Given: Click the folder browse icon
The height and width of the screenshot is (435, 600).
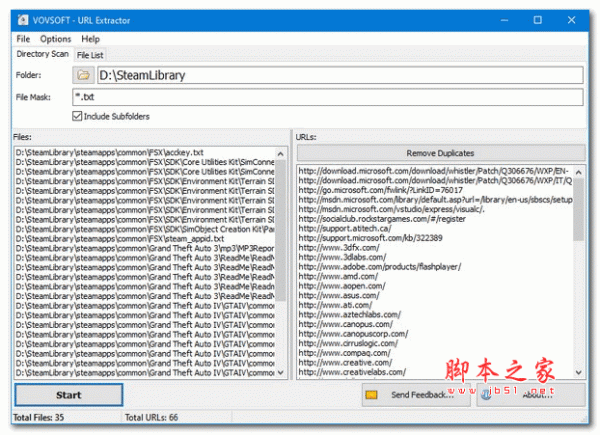Looking at the screenshot, I should tap(83, 75).
